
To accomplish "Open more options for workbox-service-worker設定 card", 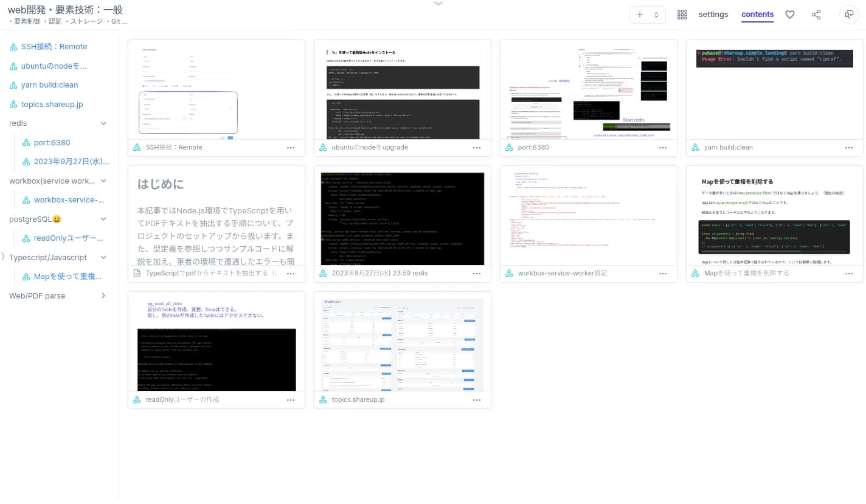I will pyautogui.click(x=663, y=274).
